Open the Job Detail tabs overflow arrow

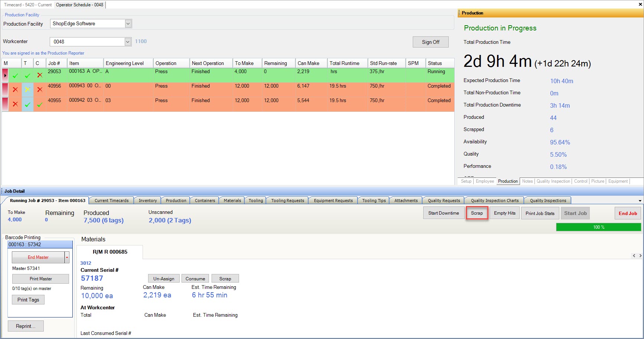pos(640,201)
